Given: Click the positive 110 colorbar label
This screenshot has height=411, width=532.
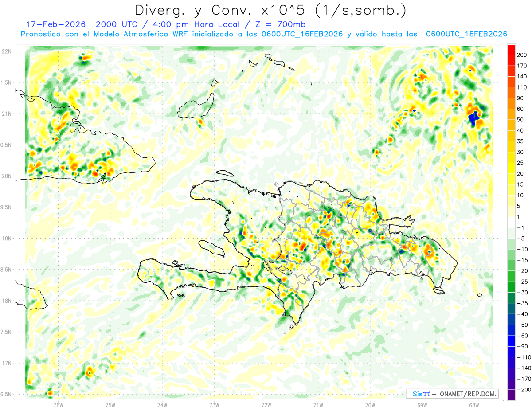Looking at the screenshot, I should click(x=522, y=87).
